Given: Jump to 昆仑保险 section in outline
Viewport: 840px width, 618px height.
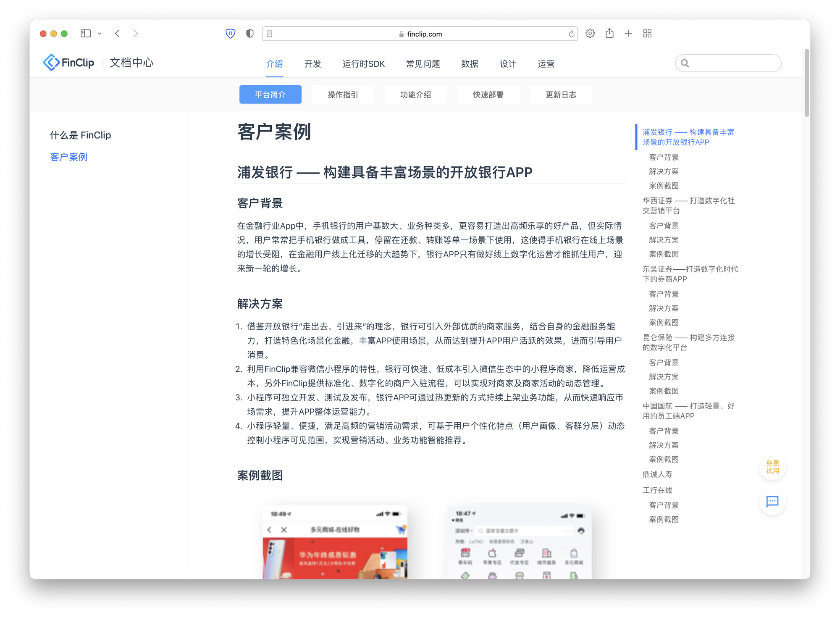Looking at the screenshot, I should coord(688,342).
